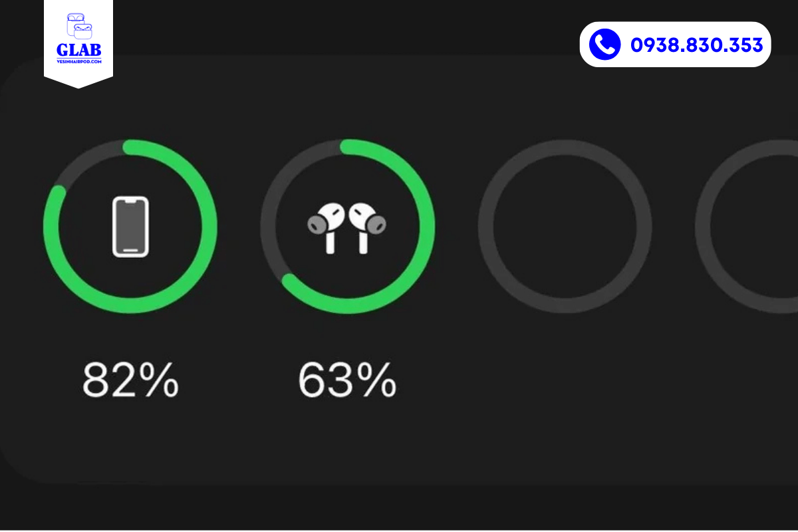Click the third empty battery ring
Viewport: 798px width, 532px height.
[x=565, y=226]
